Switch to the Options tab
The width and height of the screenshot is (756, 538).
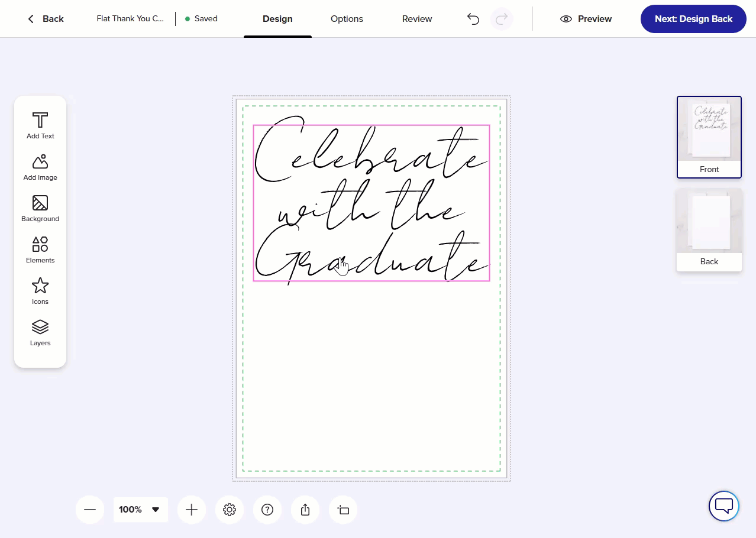pyautogui.click(x=347, y=19)
